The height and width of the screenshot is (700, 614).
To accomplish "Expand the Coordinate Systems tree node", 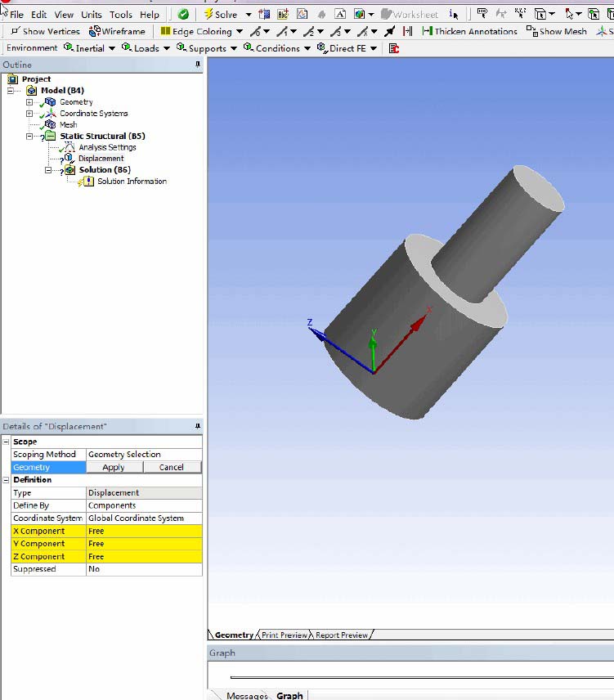I will [x=29, y=114].
